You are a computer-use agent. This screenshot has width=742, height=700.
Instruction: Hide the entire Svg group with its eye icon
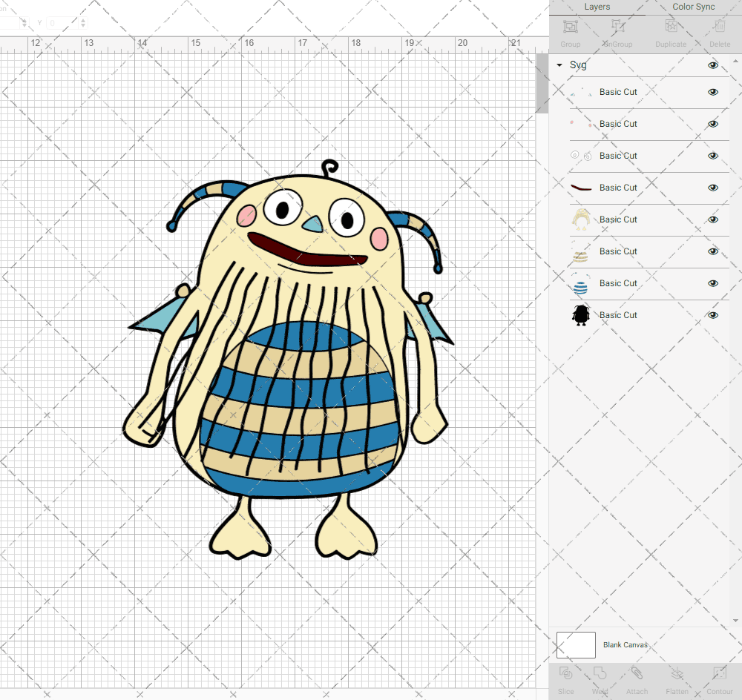[713, 65]
